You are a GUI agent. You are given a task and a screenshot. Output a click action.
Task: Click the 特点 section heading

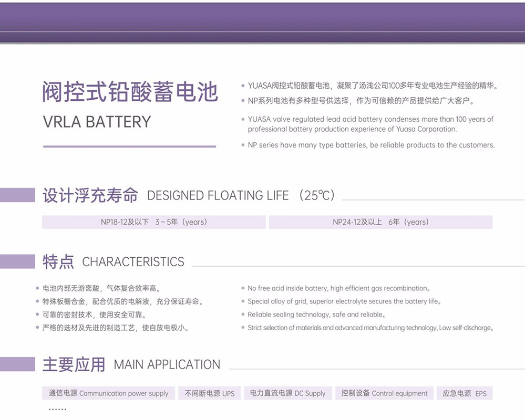pyautogui.click(x=58, y=261)
